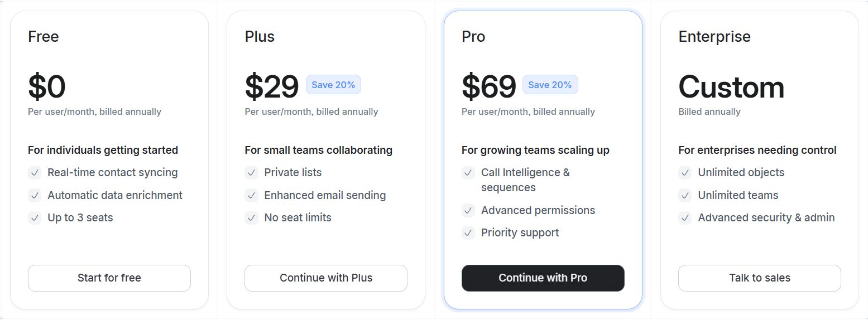
Task: Click the checkmark icon beside Unlimited teams
Action: click(685, 195)
